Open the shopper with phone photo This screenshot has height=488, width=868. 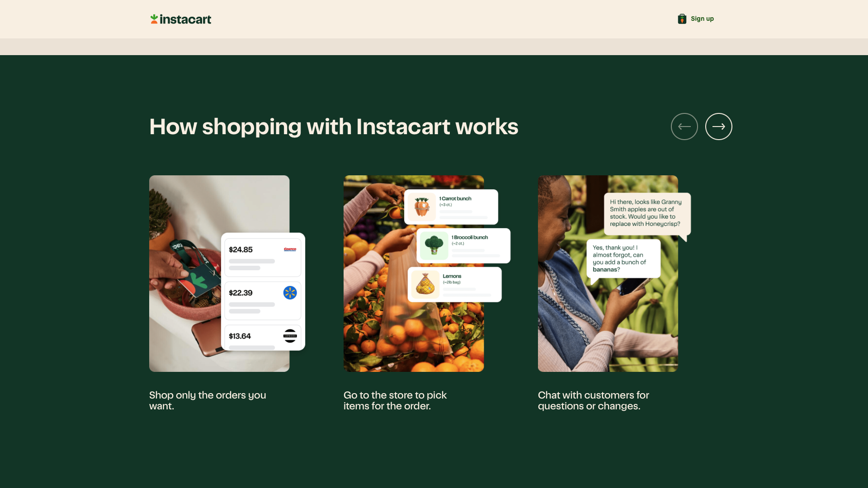point(608,274)
